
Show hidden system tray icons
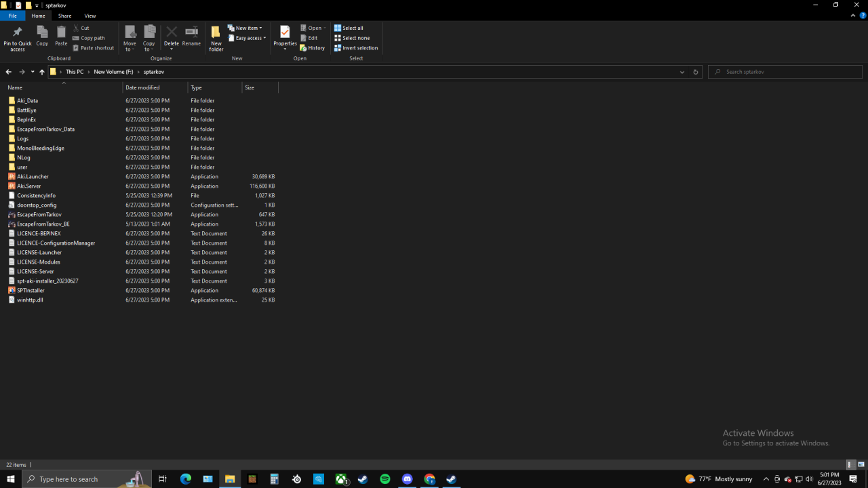(766, 479)
